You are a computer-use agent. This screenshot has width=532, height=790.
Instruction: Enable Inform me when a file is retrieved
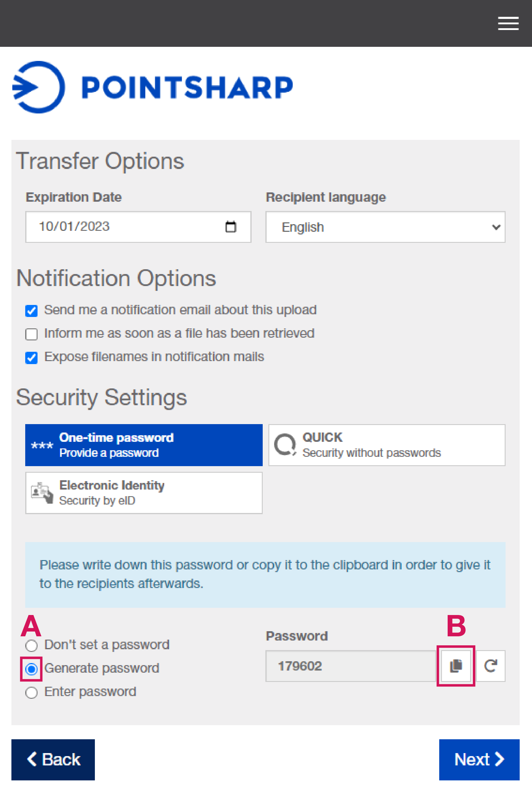click(x=31, y=334)
